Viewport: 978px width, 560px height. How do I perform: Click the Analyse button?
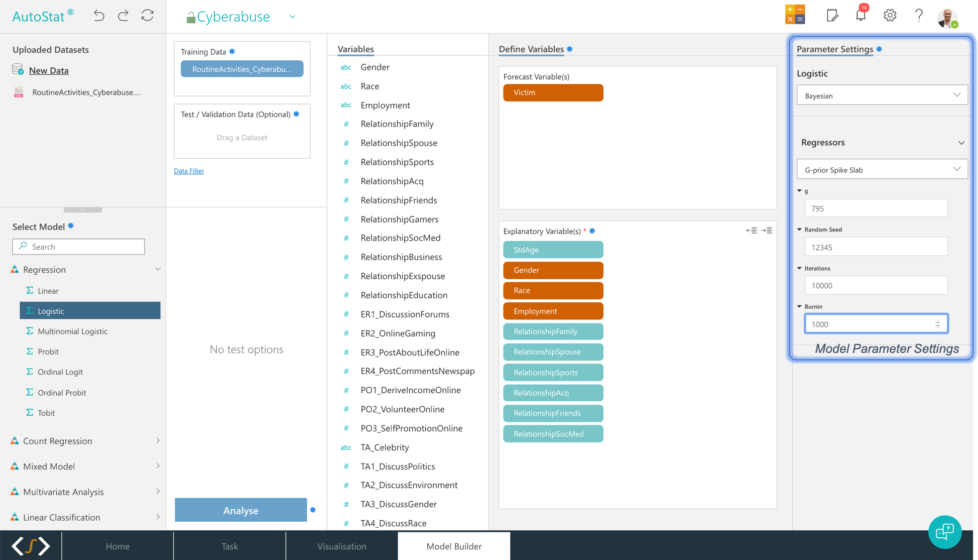click(241, 510)
